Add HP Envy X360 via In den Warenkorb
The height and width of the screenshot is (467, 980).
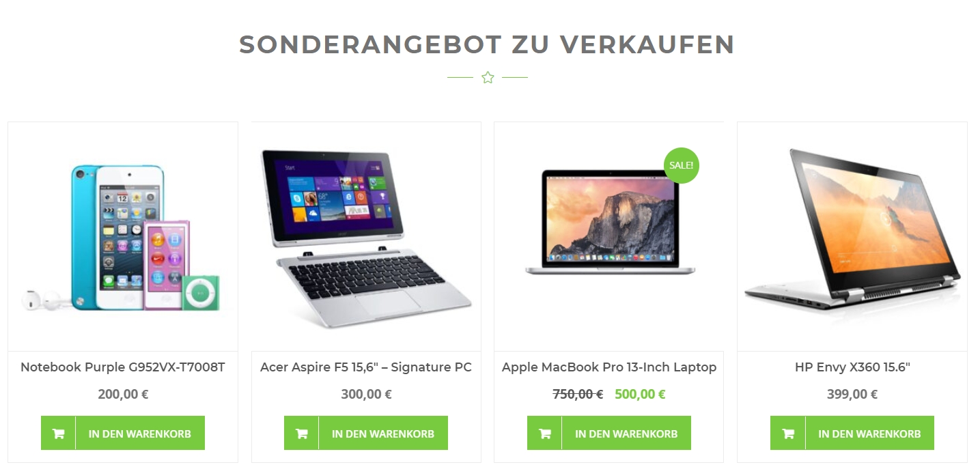pyautogui.click(x=852, y=433)
